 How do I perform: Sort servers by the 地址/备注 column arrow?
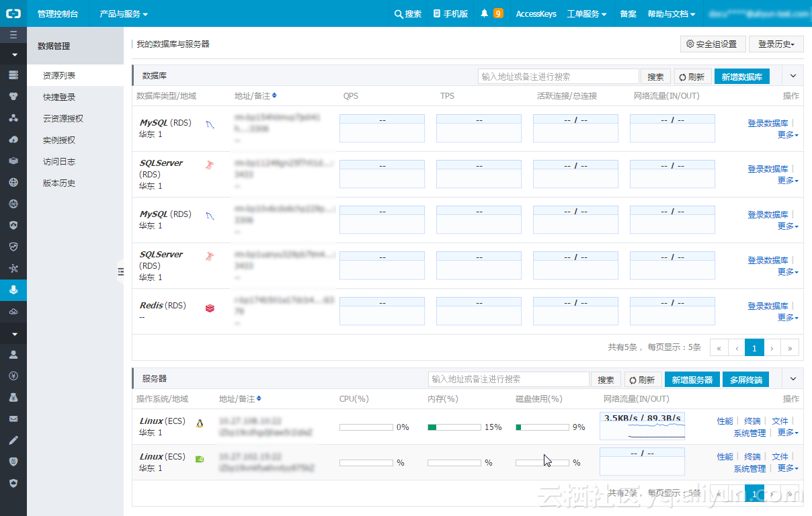pos(259,399)
